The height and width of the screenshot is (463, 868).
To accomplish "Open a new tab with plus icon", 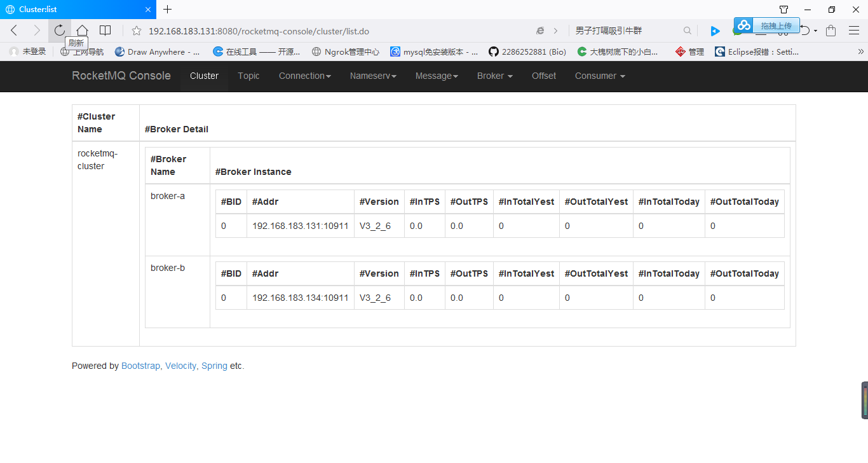I will click(168, 10).
